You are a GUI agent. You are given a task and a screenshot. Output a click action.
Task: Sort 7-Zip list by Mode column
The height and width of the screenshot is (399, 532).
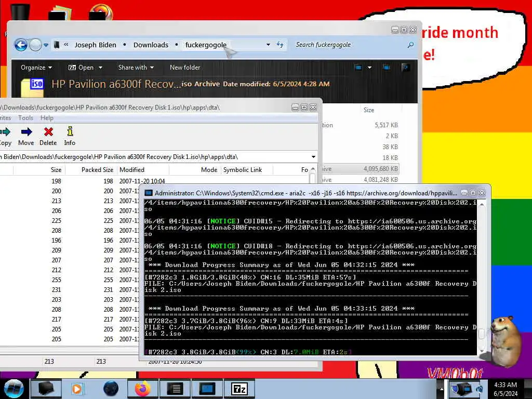[x=209, y=170]
